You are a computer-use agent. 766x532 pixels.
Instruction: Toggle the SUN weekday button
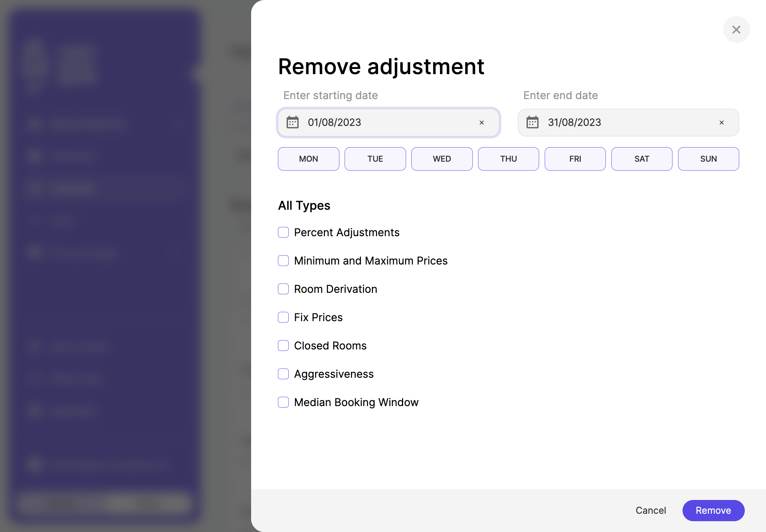pyautogui.click(x=709, y=159)
